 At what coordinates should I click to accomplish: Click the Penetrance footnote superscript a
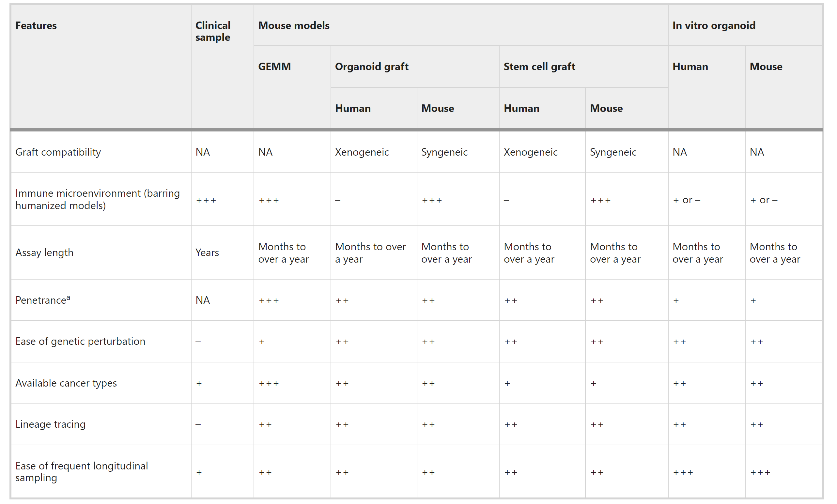point(68,298)
